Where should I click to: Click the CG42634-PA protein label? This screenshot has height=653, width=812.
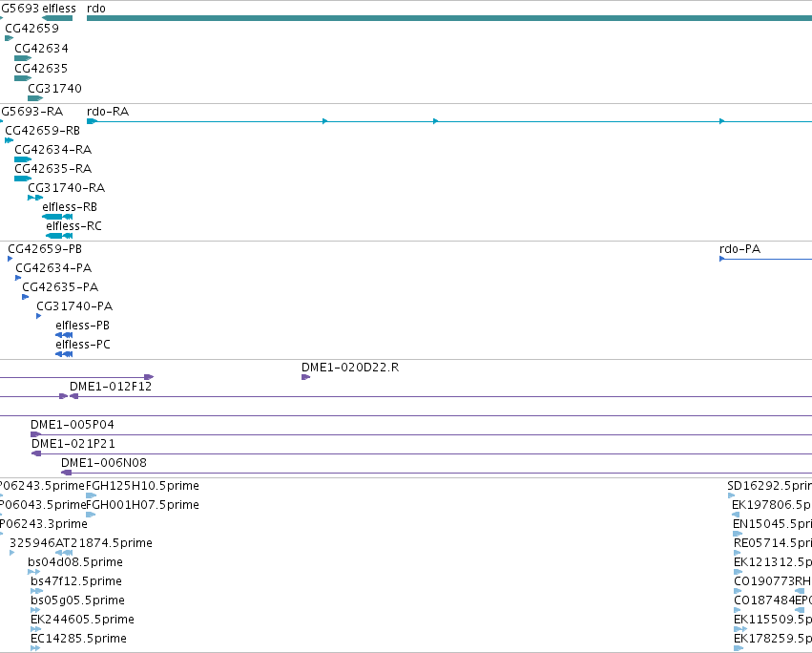[x=53, y=268]
